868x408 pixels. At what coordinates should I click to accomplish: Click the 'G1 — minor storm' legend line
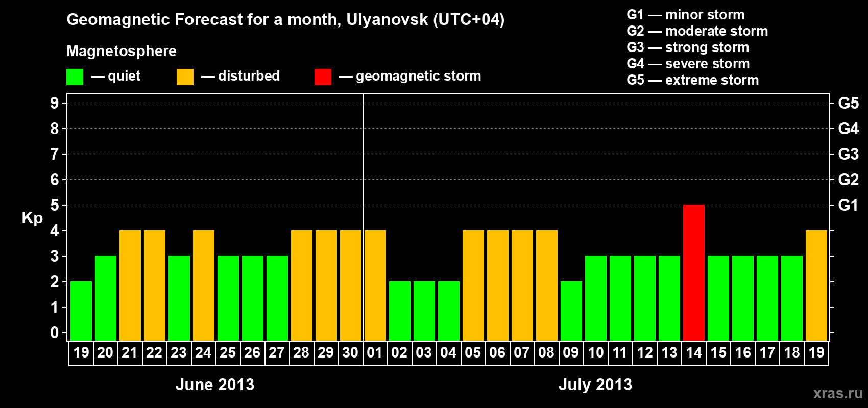click(686, 15)
